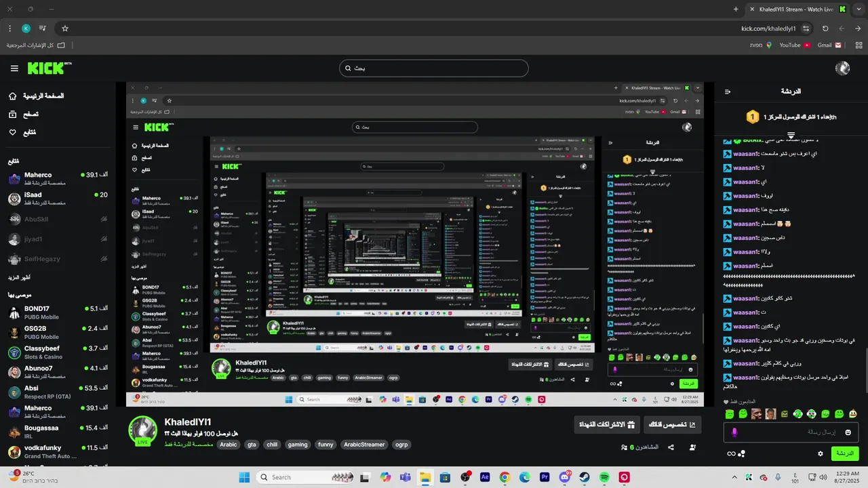Open browser media control icon
This screenshot has width=868, height=488.
42,28
